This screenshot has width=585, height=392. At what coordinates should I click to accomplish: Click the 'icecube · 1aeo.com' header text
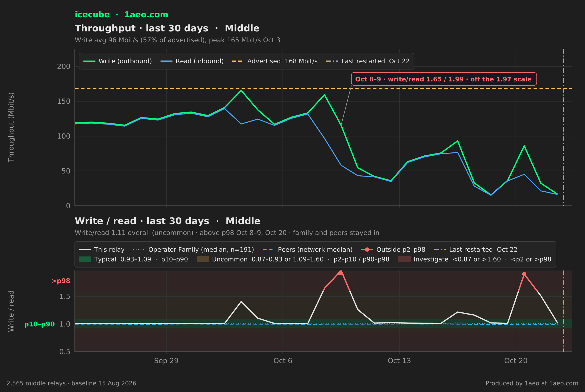[x=121, y=15]
